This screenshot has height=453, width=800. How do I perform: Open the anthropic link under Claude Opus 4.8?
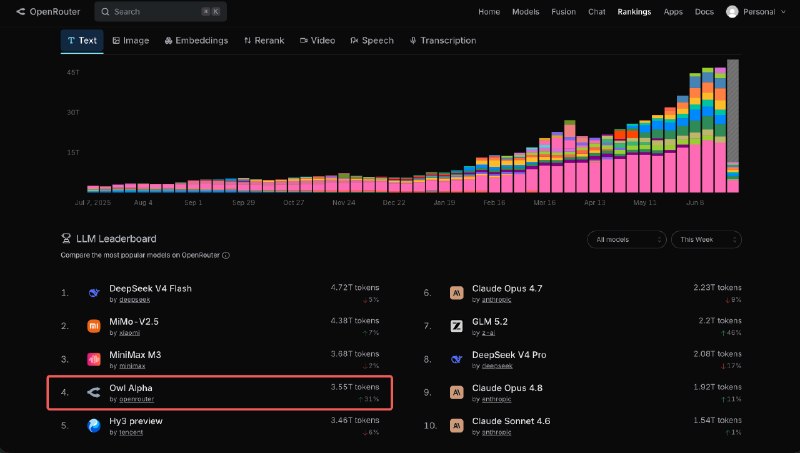pyautogui.click(x=496, y=399)
